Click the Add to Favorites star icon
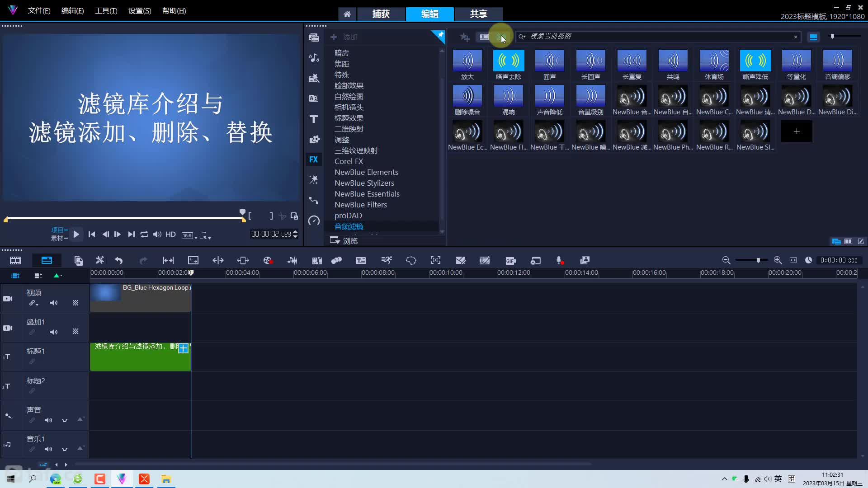868x488 pixels. (465, 37)
